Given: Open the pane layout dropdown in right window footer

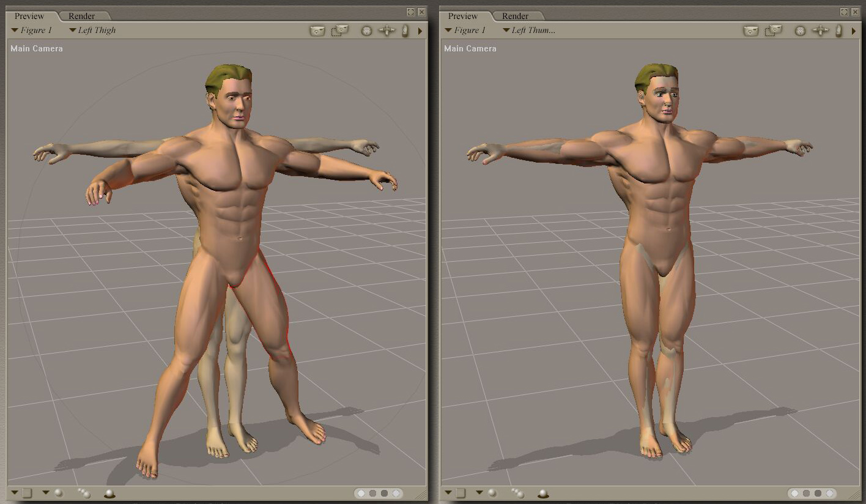Looking at the screenshot, I should 448,492.
